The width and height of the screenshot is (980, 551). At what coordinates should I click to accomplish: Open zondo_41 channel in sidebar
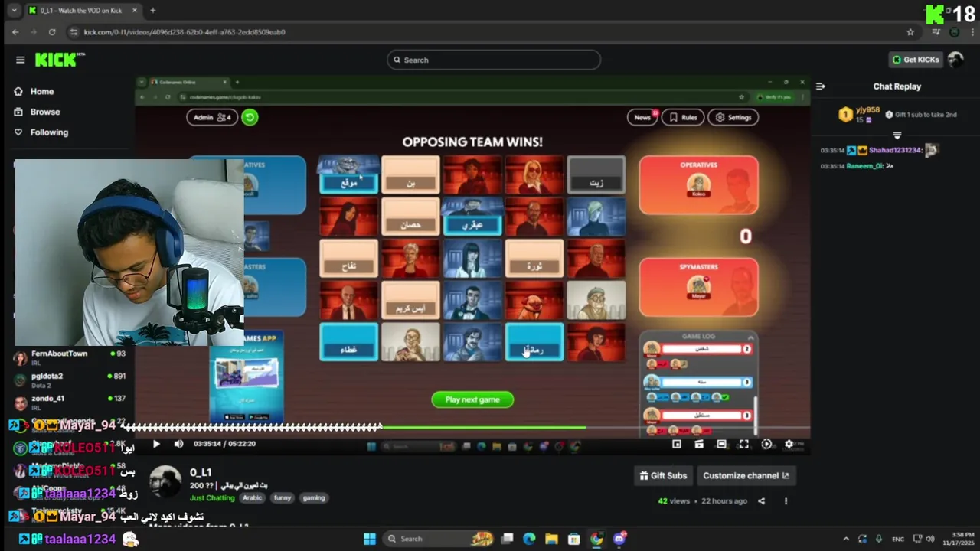[69, 403]
